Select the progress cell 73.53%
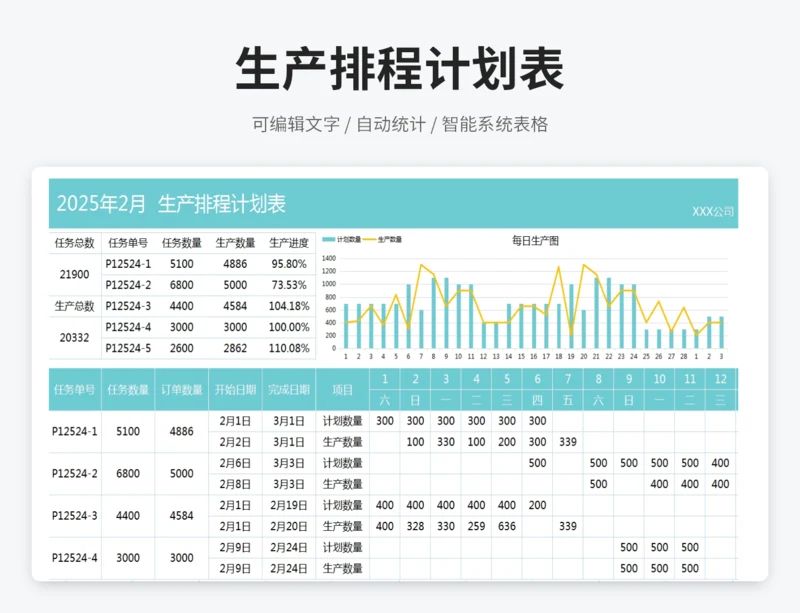Image resolution: width=800 pixels, height=613 pixels. tap(289, 285)
